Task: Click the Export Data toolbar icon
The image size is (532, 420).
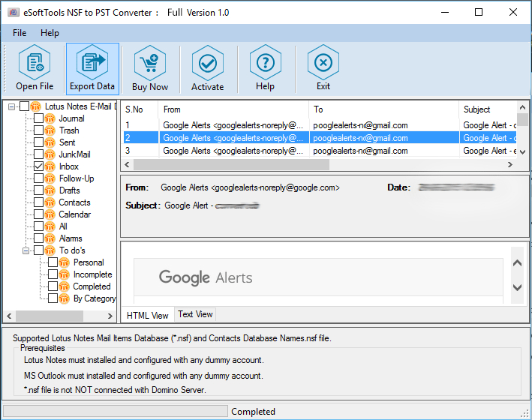Action: click(x=92, y=63)
